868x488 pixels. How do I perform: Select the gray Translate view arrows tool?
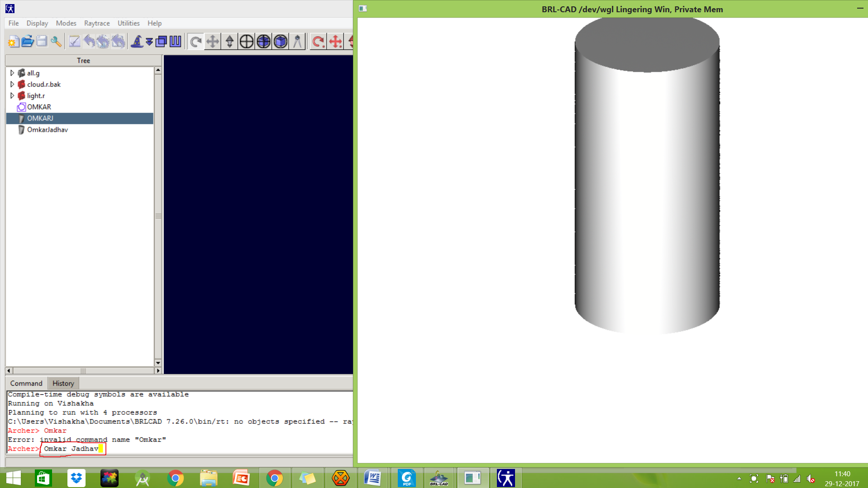(x=212, y=42)
